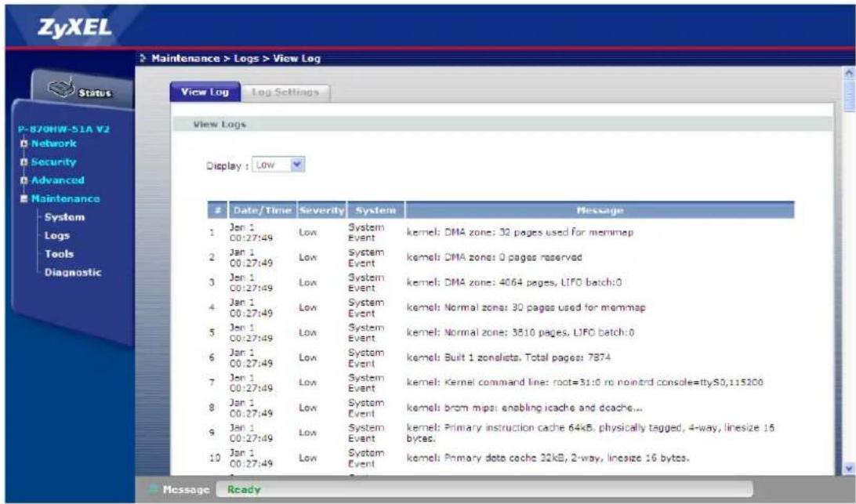This screenshot has height=504, width=856.
Task: Click the Severity 'Low' cell in row 5
Action: coord(308,332)
